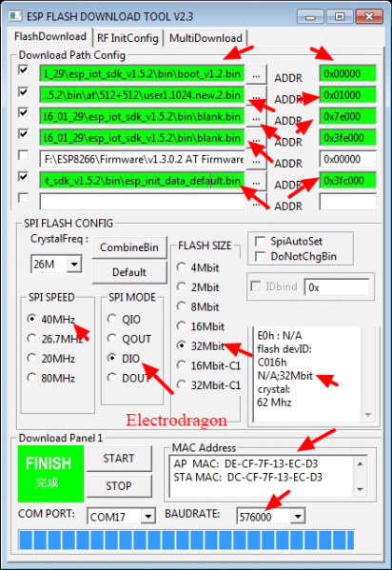392x570 pixels.
Task: Select DOUT SPI mode
Action: tap(128, 378)
